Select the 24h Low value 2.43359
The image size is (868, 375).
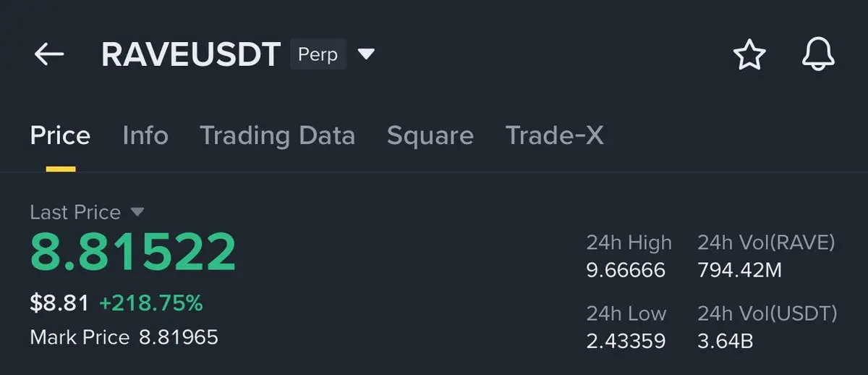tap(626, 341)
